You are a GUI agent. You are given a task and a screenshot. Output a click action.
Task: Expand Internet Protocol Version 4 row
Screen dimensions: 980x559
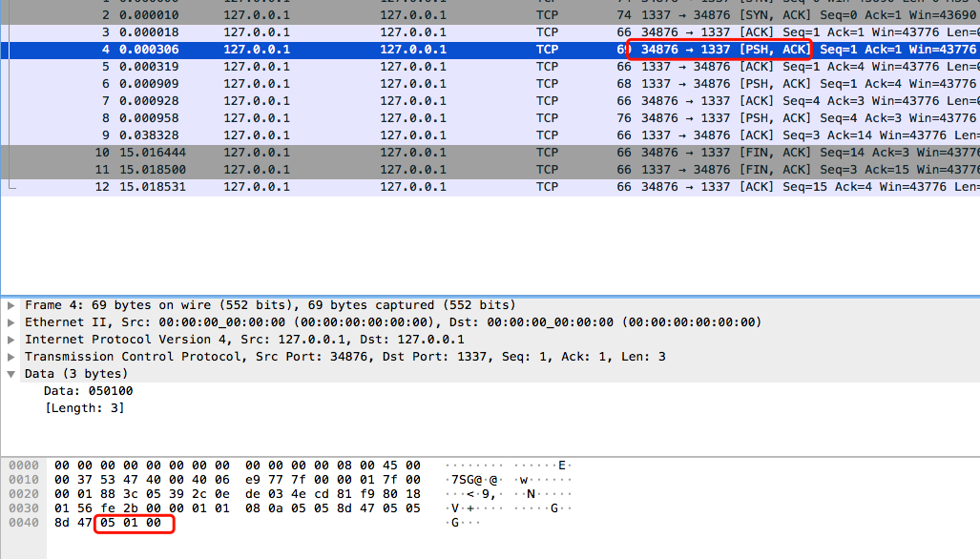[x=11, y=340]
